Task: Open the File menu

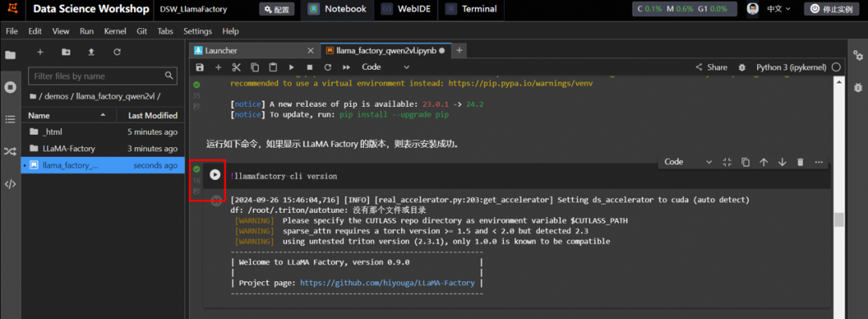Action: tap(11, 31)
